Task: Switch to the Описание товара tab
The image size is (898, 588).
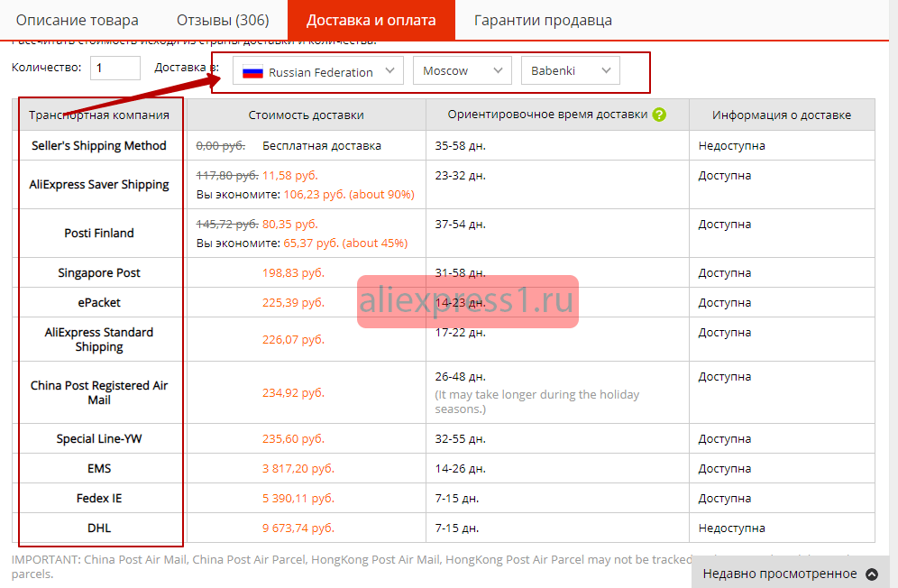Action: [78, 20]
